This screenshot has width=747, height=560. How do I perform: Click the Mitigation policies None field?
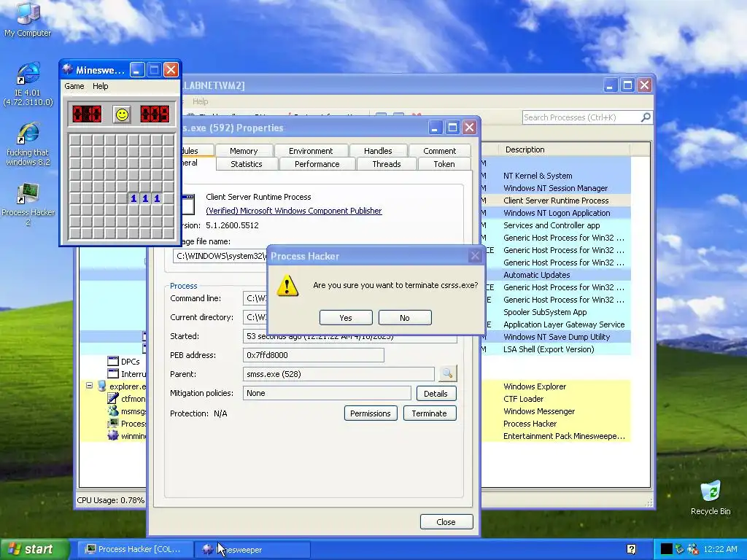[327, 393]
